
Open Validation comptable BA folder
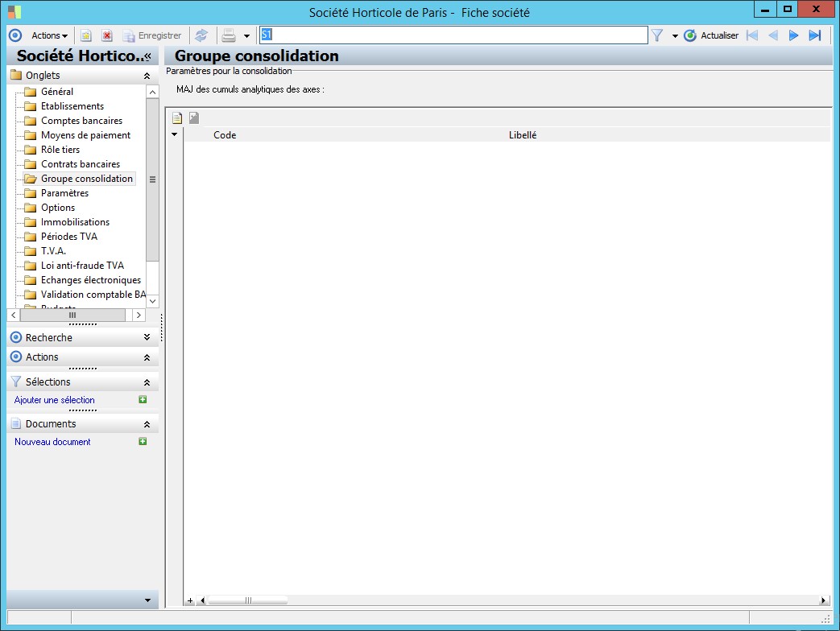(x=93, y=294)
